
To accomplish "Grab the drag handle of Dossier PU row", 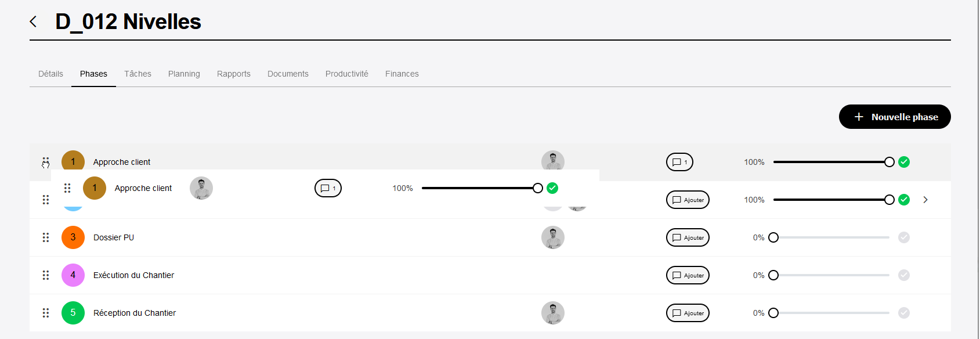I will pos(46,237).
